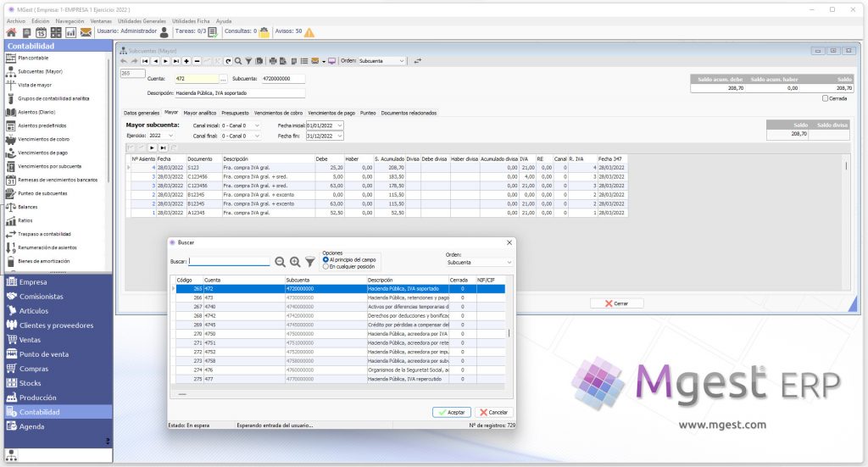
Task: Open the Avisos warning triangle icon
Action: coord(309,32)
